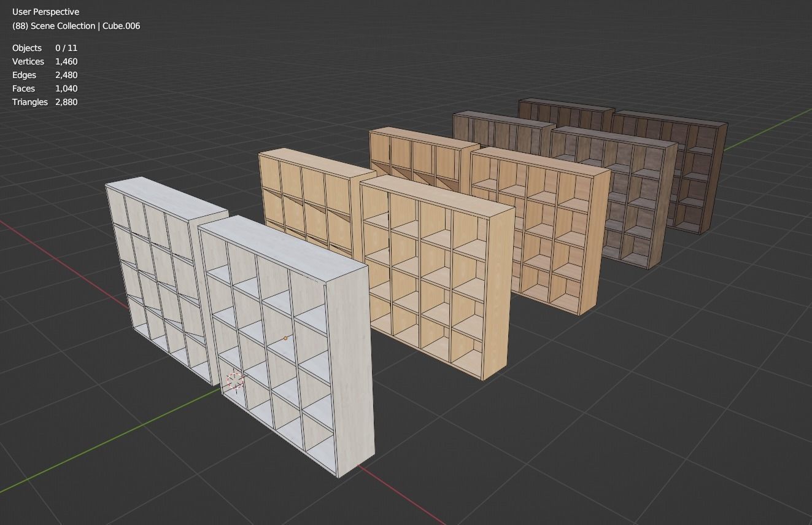Click the 'Faces 1,040' statistic
Viewport: 812px width, 525px height.
point(45,88)
